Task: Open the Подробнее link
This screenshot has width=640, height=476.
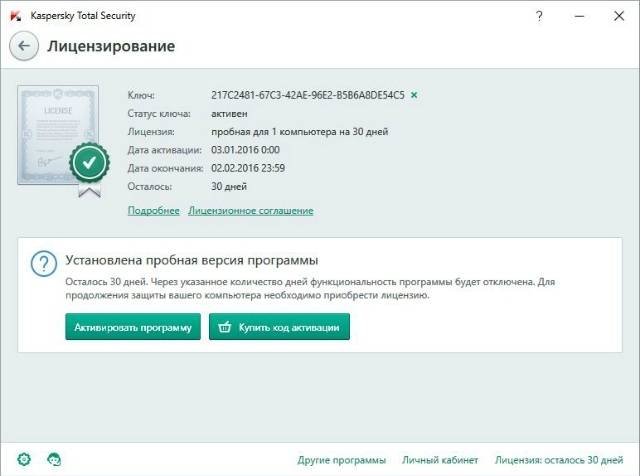Action: pyautogui.click(x=153, y=211)
